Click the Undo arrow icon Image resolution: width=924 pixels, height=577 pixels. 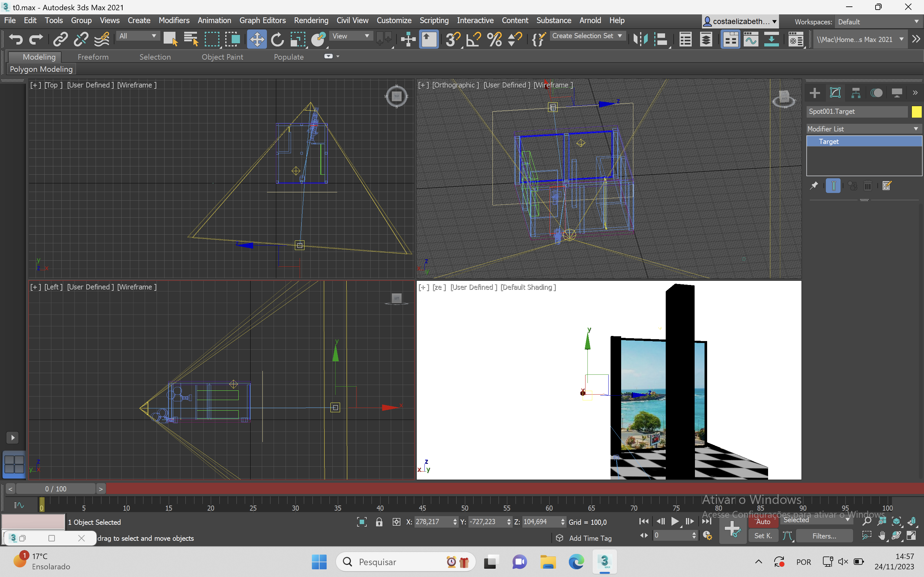(15, 39)
